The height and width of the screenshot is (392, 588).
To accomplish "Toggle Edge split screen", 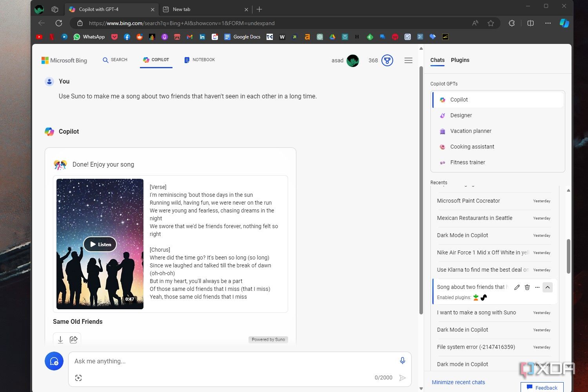I will coord(530,23).
